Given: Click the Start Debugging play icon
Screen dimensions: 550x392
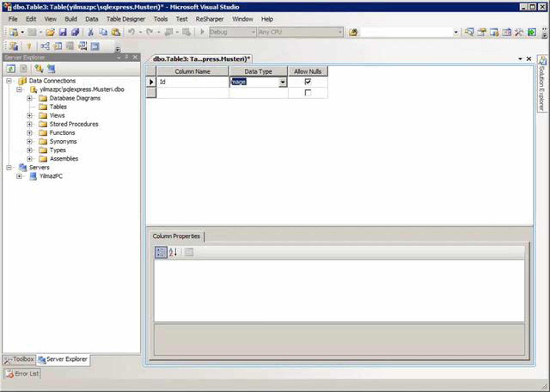Looking at the screenshot, I should pyautogui.click(x=202, y=32).
